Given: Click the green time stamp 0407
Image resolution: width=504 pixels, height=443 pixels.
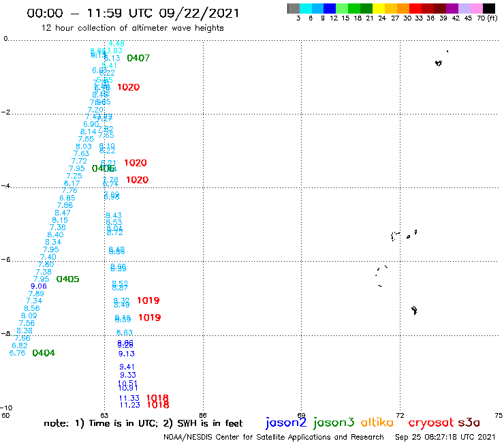Looking at the screenshot, I should pyautogui.click(x=138, y=58).
